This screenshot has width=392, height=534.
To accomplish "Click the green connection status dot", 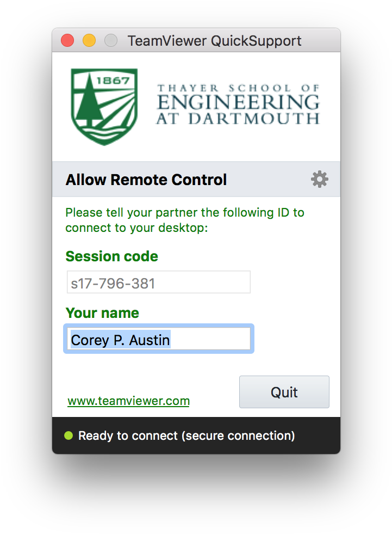I will click(69, 435).
